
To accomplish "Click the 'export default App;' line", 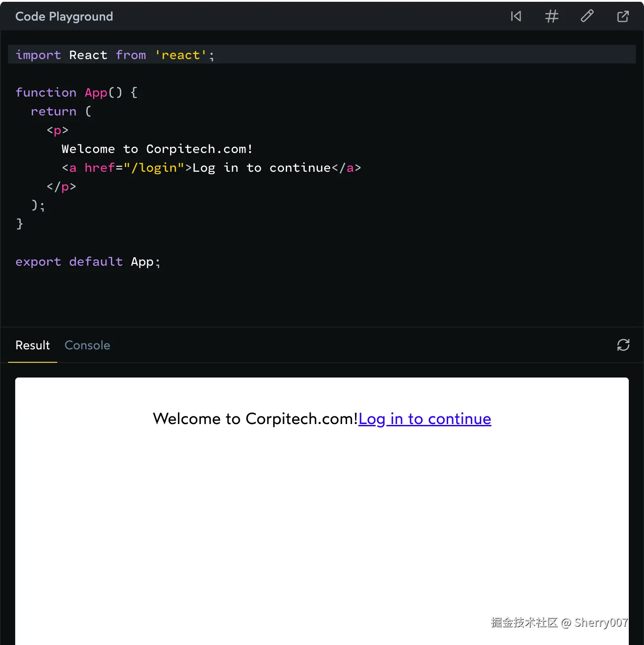I will [x=88, y=262].
